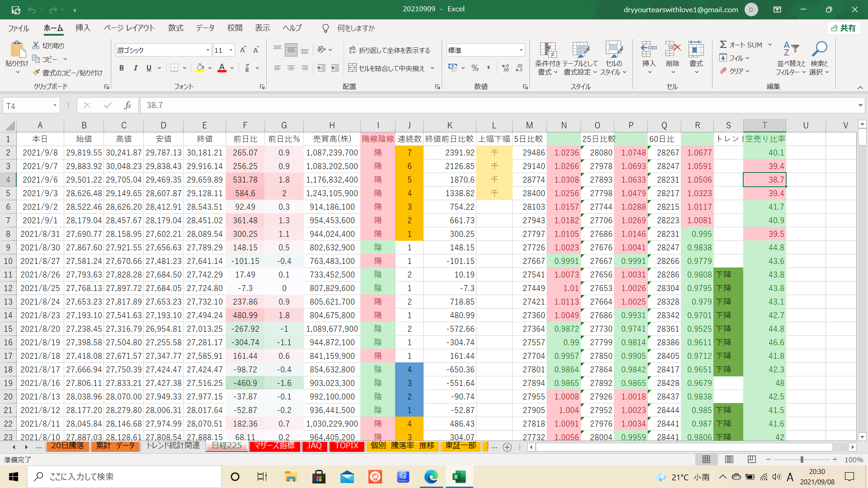Toggle Wrap Text for cells
The image size is (868, 488).
353,50
